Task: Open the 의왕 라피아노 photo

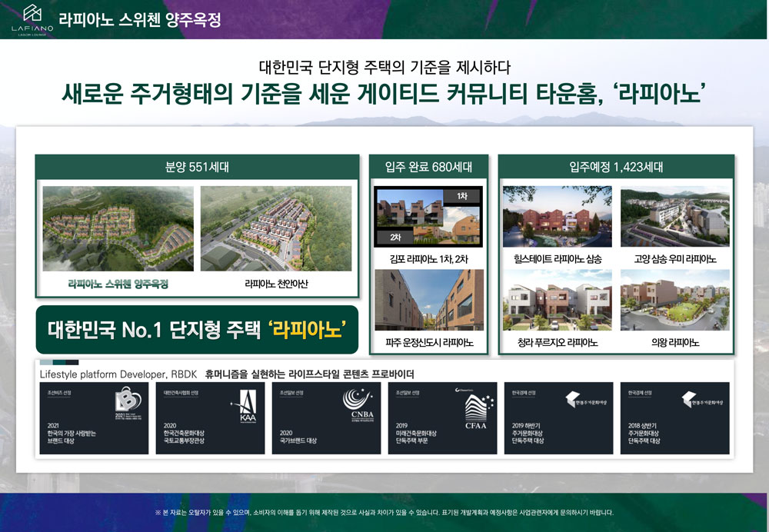Action: point(675,300)
